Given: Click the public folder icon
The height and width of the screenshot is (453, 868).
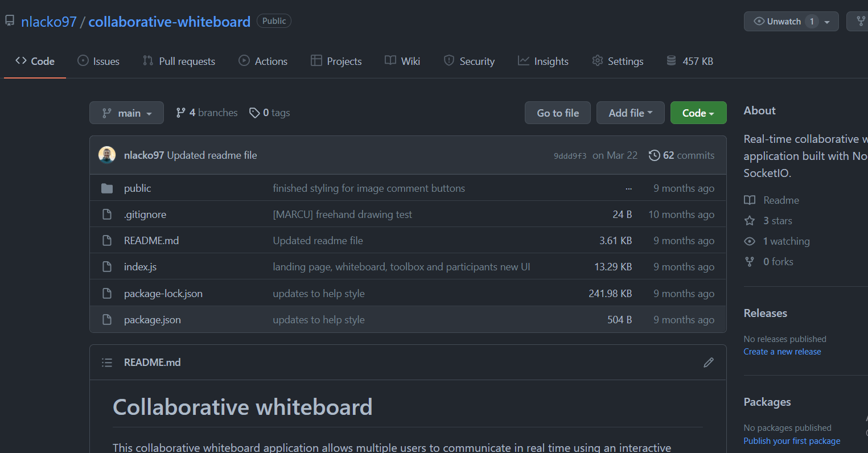Looking at the screenshot, I should coord(107,188).
